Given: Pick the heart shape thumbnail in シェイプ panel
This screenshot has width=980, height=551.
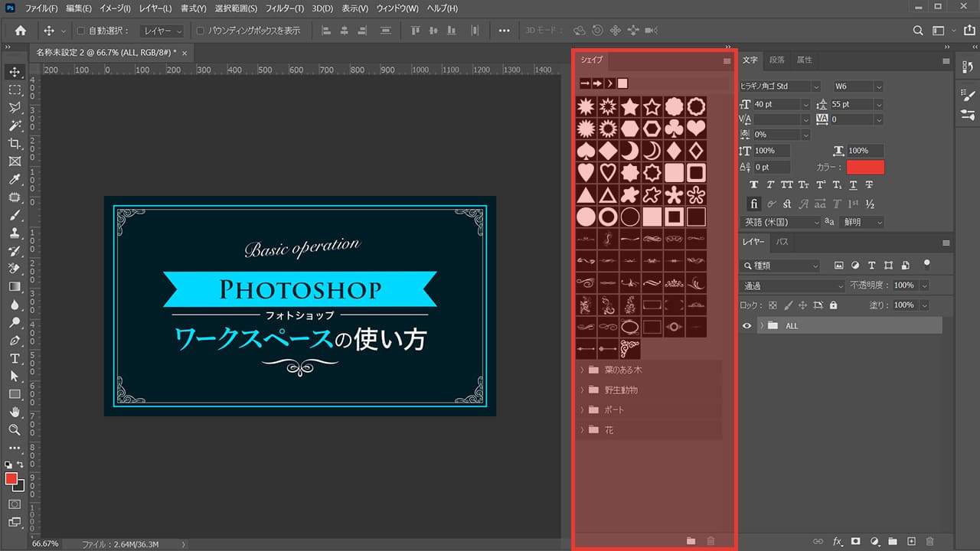Looking at the screenshot, I should [696, 128].
